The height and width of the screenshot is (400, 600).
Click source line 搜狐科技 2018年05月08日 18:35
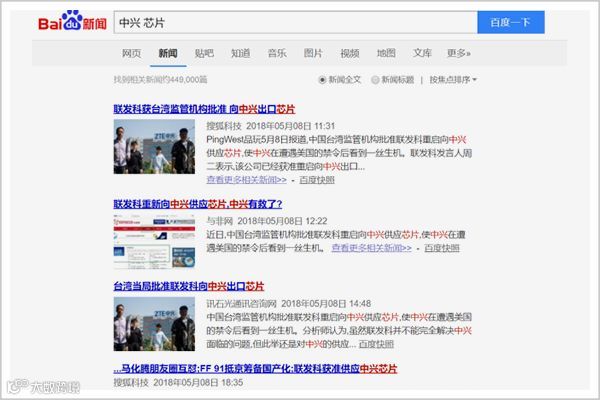pos(178,382)
